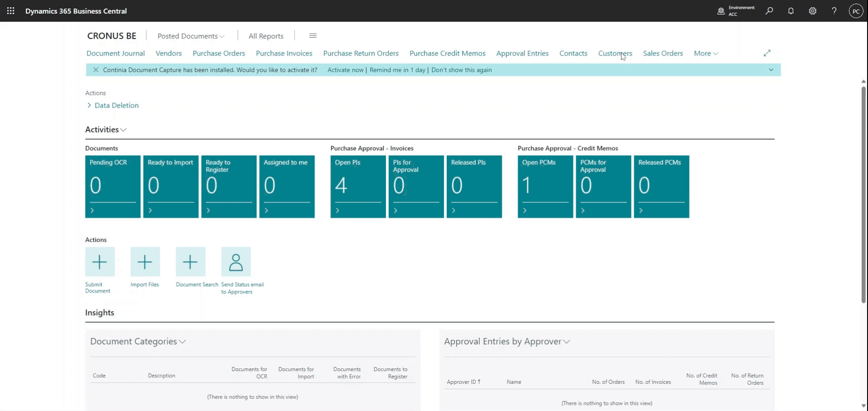Expand the Posted Documents dropdown

click(191, 36)
